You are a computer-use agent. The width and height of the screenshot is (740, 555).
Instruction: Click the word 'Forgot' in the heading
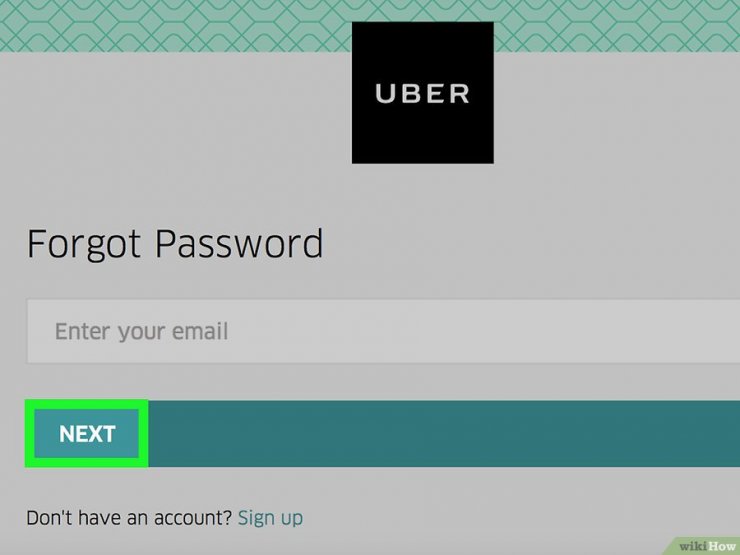click(x=84, y=244)
